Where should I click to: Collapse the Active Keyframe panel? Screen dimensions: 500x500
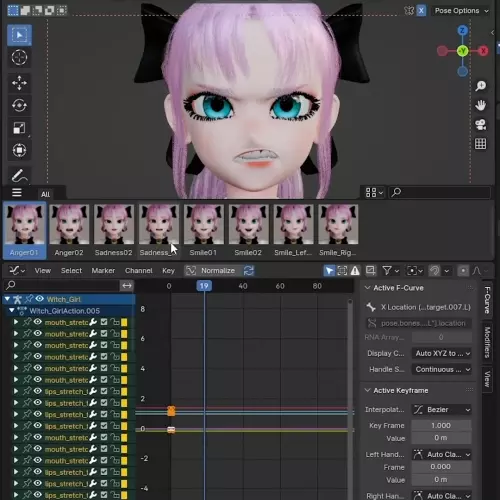pos(368,390)
